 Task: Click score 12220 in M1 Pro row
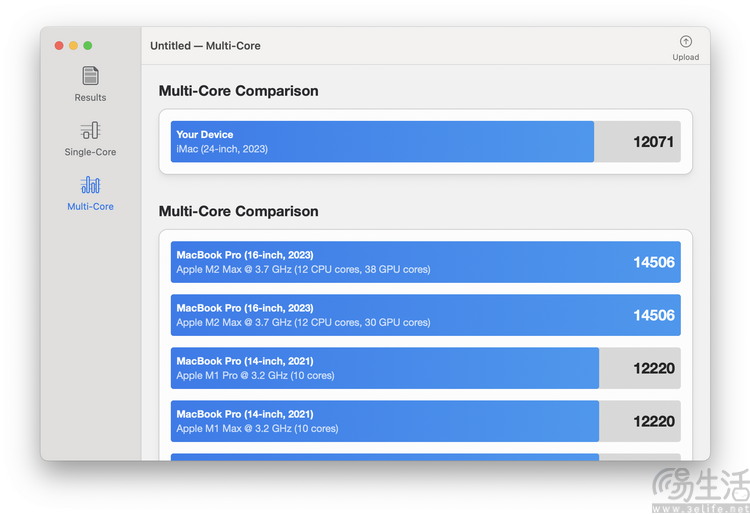click(x=654, y=368)
